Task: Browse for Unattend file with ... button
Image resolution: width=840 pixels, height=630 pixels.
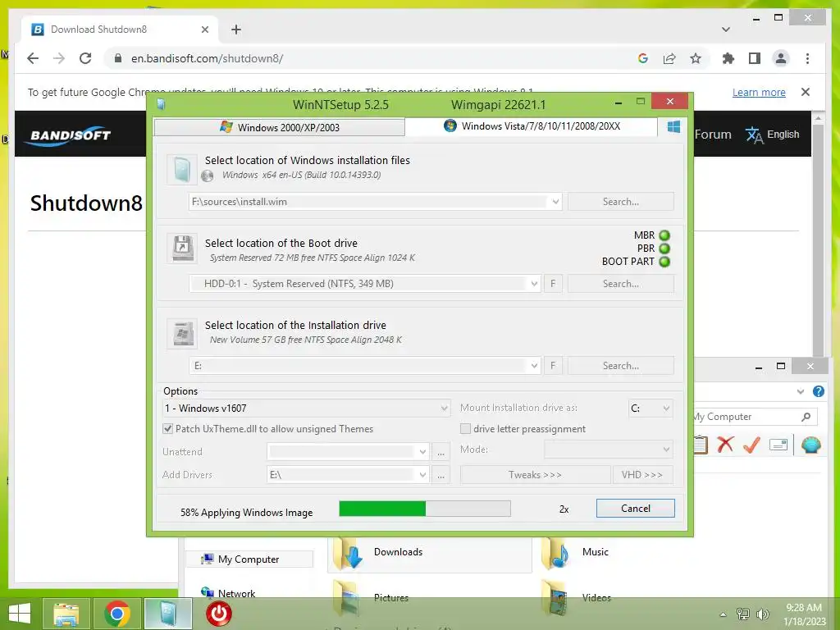Action: pyautogui.click(x=441, y=452)
